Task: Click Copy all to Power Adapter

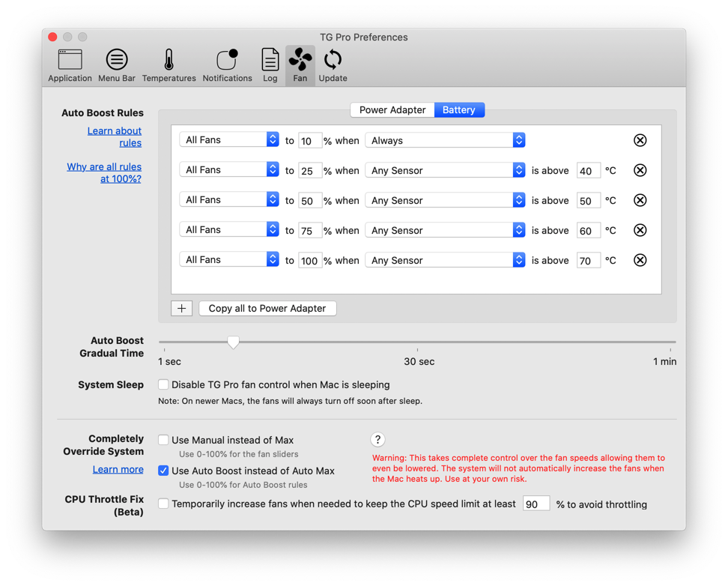Action: pos(267,308)
